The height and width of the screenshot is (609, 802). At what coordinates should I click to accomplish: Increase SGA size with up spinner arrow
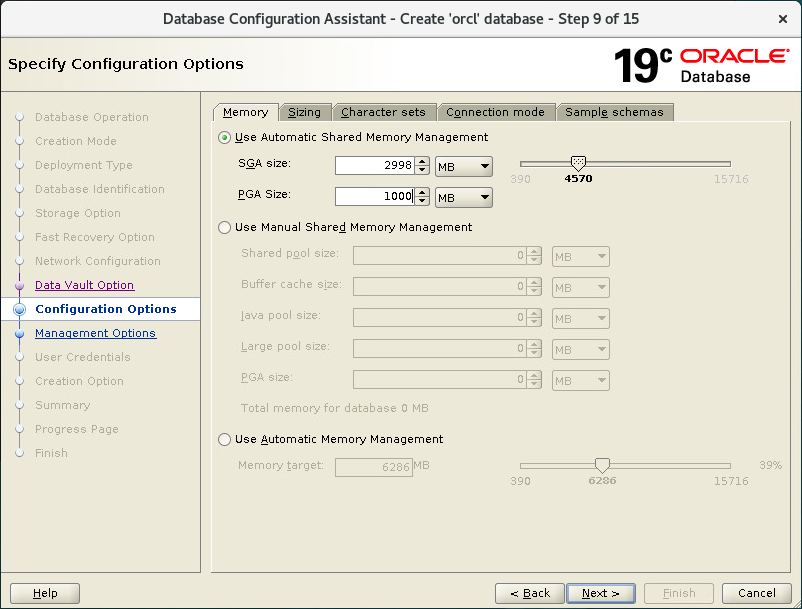tap(422, 161)
